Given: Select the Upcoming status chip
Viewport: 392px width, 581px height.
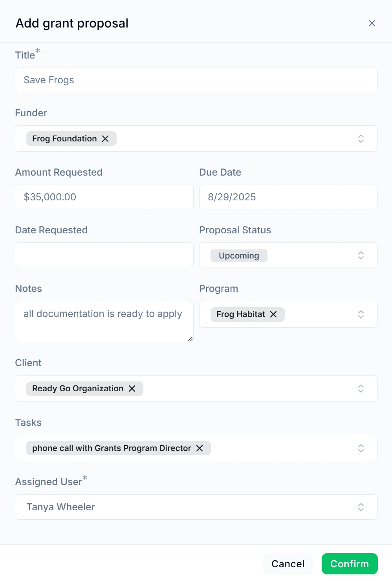Looking at the screenshot, I should 239,256.
